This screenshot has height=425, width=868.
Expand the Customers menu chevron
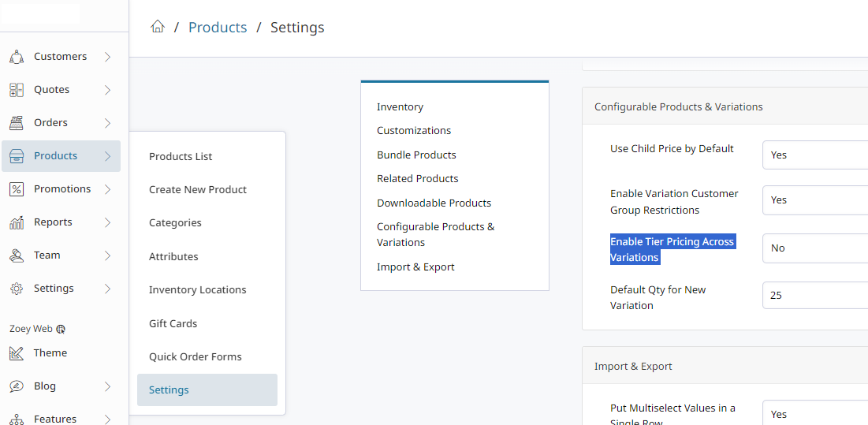[107, 57]
